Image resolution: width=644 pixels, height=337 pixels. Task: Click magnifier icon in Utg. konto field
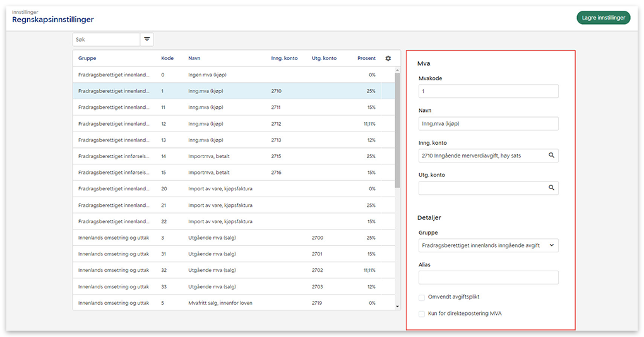tap(551, 188)
